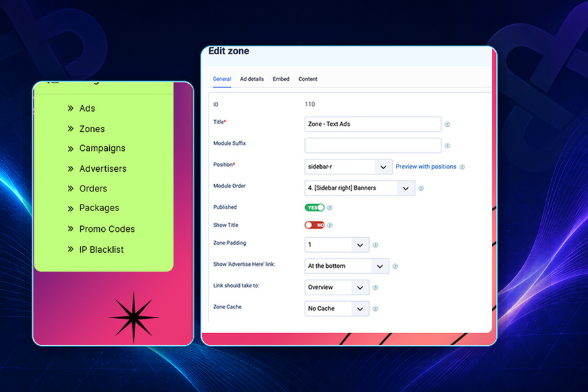Screen dimensions: 588x392
Task: Open the Zone Cache dropdown
Action: (336, 308)
